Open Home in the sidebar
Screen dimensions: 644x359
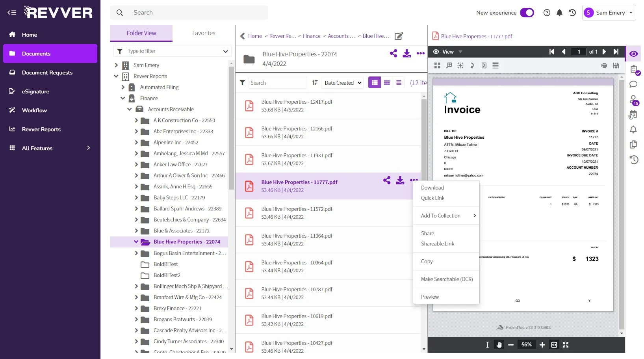(50, 35)
